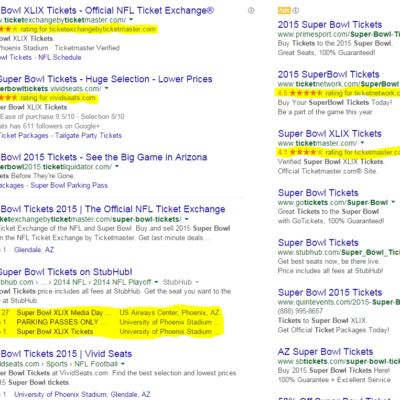The width and height of the screenshot is (400, 400).
Task: Click the Super Bowl Parking Pass sitelink
Action: pos(69,185)
